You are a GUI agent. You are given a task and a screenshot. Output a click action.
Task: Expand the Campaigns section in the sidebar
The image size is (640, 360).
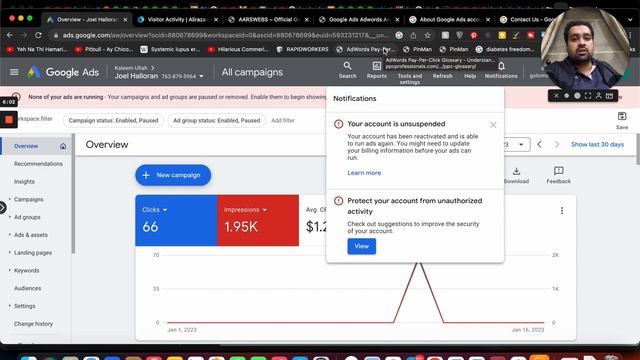pos(10,199)
